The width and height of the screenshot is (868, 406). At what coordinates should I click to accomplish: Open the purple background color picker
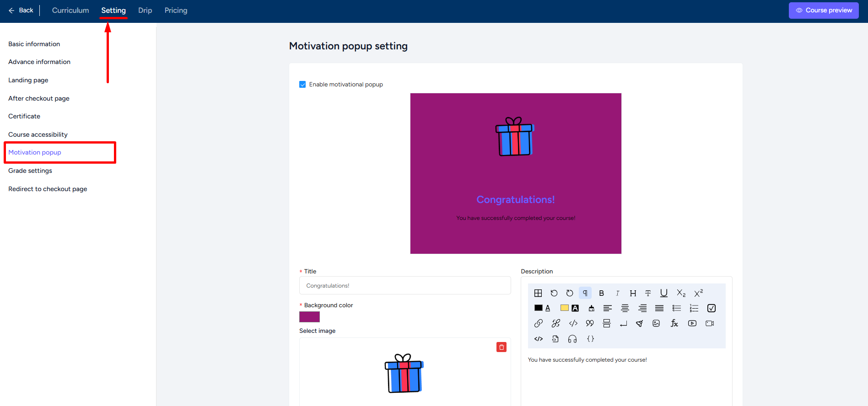[309, 317]
